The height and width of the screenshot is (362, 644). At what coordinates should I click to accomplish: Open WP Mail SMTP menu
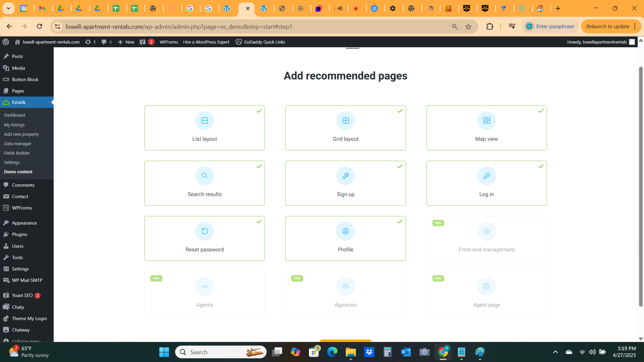coord(27,280)
